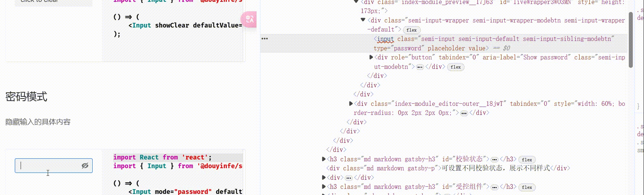Viewport: 644px width, 195px height.
Task: Select the highlighted input element line
Action: click(x=444, y=43)
